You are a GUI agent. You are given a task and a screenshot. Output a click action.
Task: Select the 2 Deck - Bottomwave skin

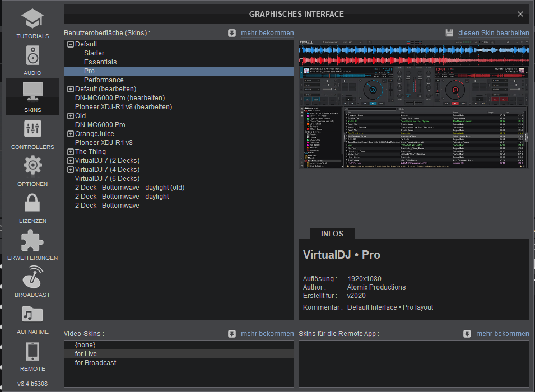click(x=179, y=206)
